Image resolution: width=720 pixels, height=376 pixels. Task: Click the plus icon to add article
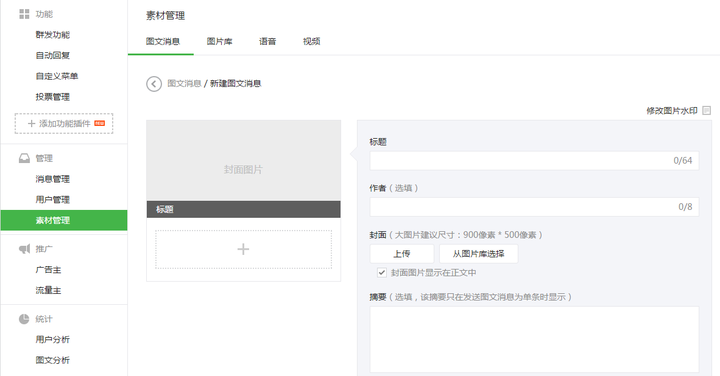pos(243,249)
